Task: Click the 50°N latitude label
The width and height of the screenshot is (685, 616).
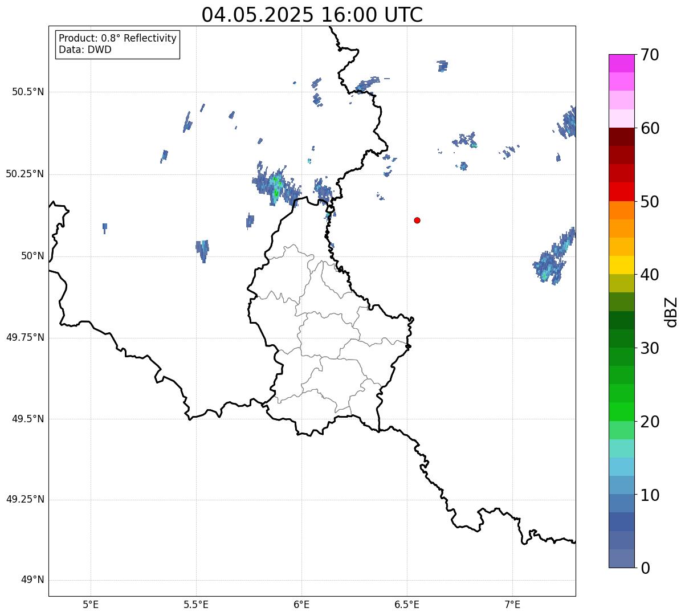Action: (x=32, y=256)
